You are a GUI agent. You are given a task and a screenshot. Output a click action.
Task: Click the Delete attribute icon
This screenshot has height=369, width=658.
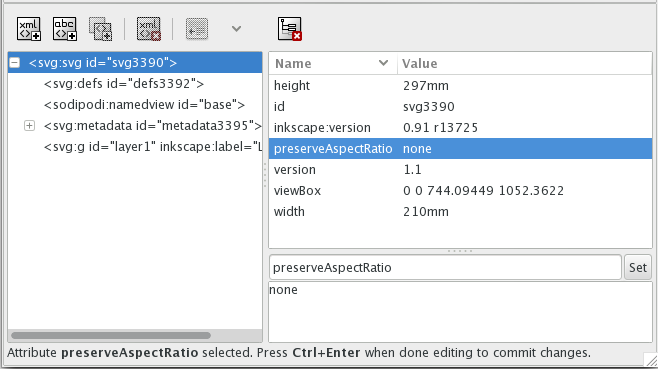click(x=290, y=29)
